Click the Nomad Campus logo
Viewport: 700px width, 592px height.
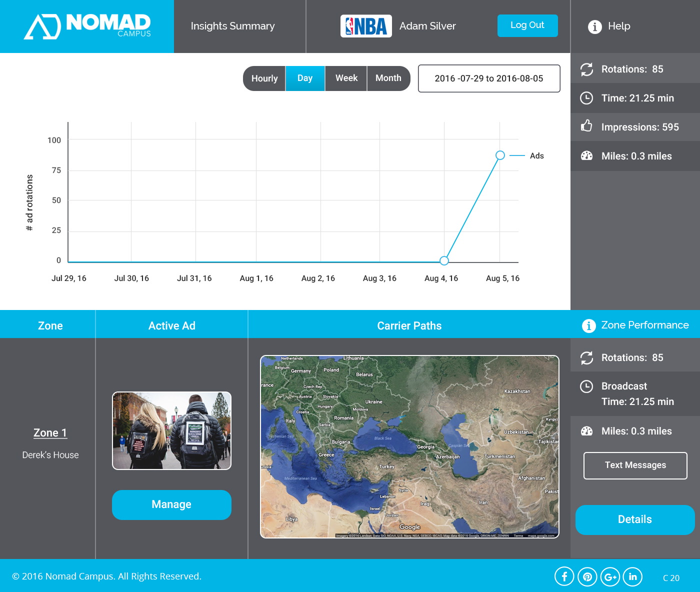[x=87, y=26]
